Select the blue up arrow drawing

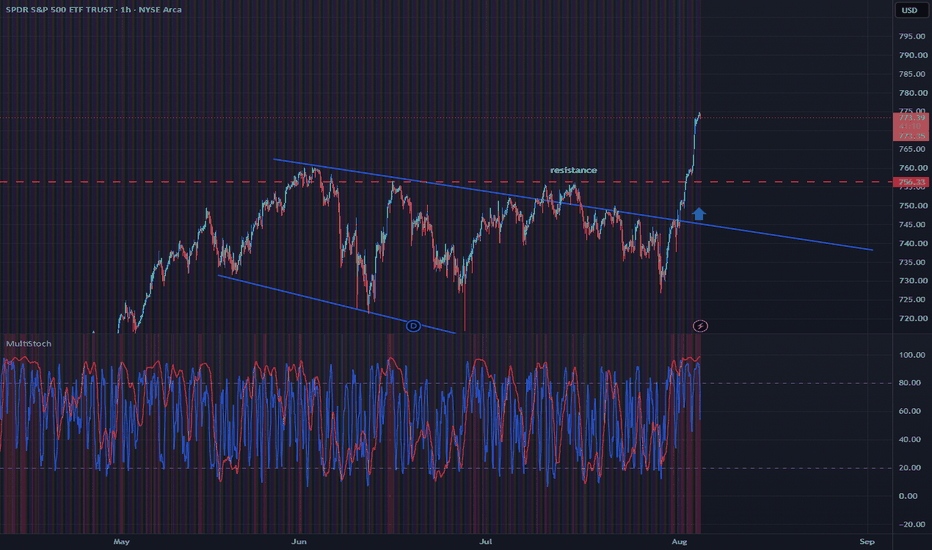pyautogui.click(x=699, y=213)
